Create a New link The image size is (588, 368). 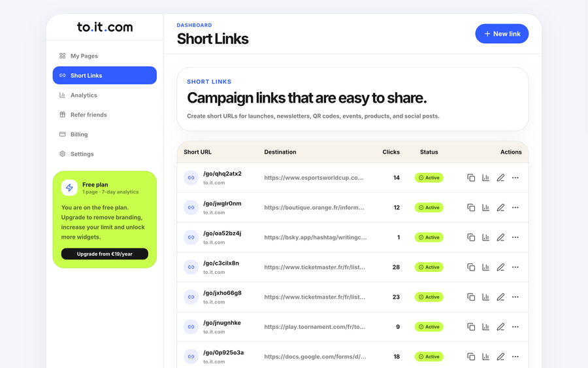[x=502, y=34]
